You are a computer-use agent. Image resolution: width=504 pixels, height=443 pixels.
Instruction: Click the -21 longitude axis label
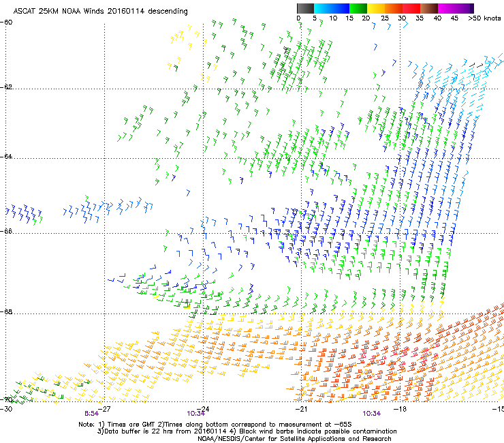tap(301, 409)
